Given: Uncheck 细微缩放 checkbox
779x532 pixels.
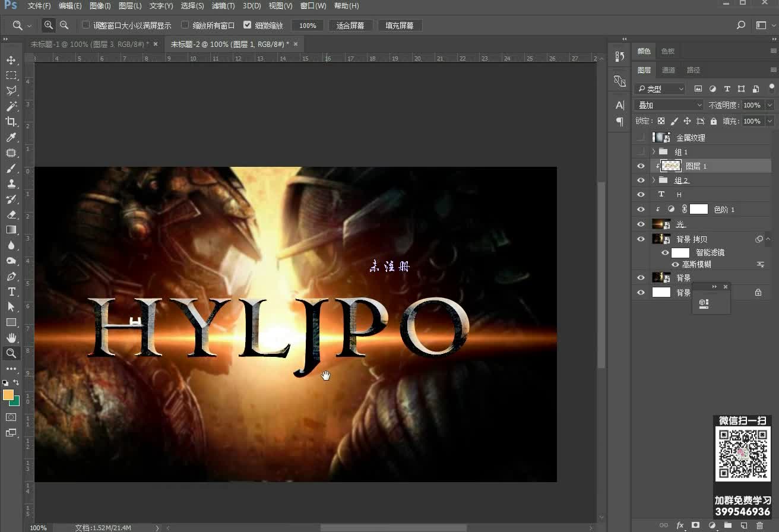Looking at the screenshot, I should [248, 26].
